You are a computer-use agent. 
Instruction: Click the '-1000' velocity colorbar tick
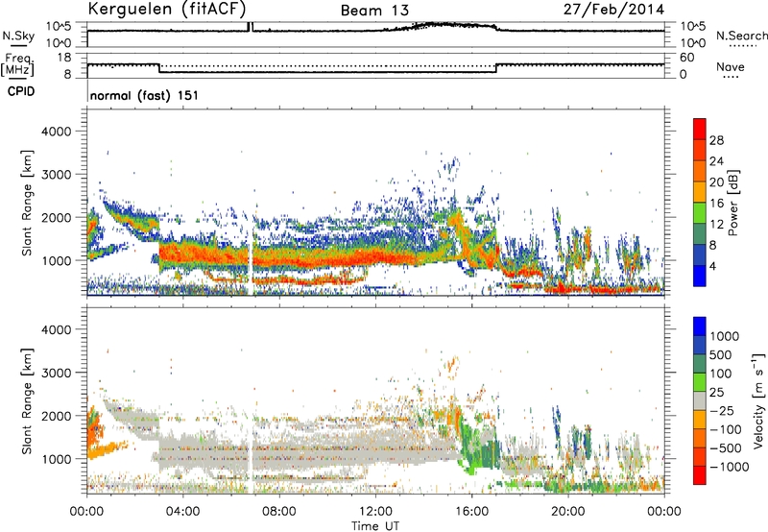730,467
